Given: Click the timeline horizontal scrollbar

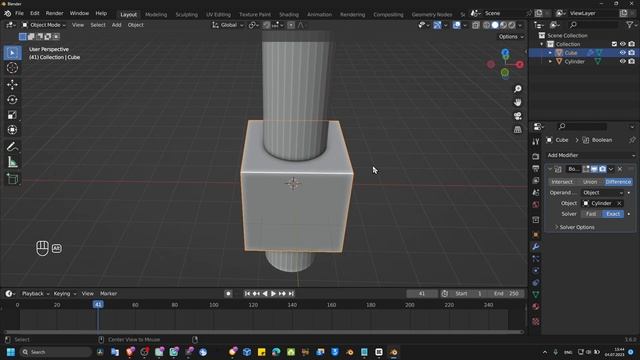Looking at the screenshot, I should tap(263, 332).
